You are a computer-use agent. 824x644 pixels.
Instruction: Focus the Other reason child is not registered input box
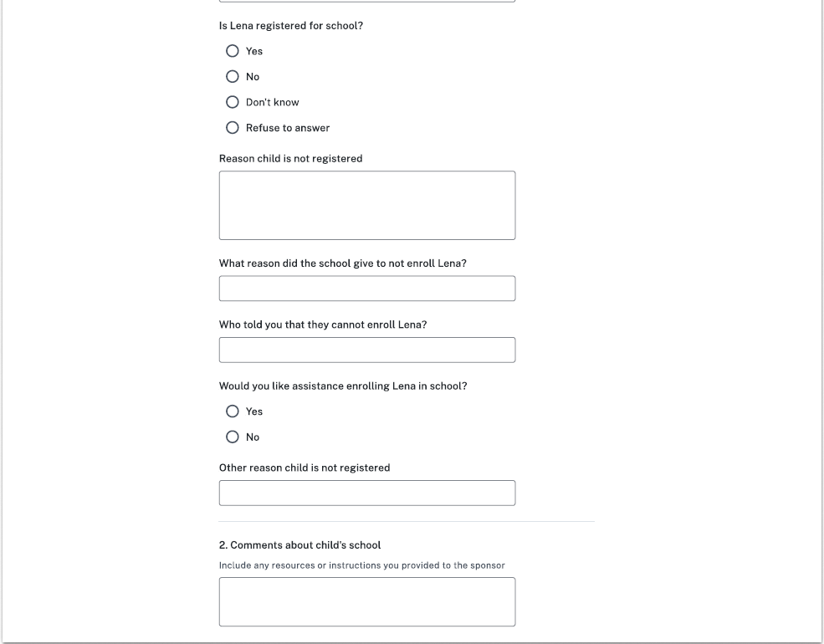pos(366,493)
